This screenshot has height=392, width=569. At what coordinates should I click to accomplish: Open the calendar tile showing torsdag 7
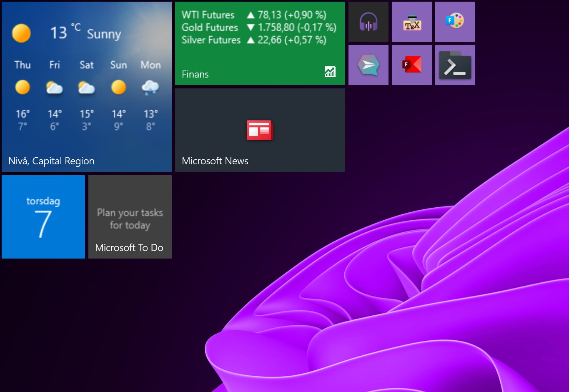[43, 217]
